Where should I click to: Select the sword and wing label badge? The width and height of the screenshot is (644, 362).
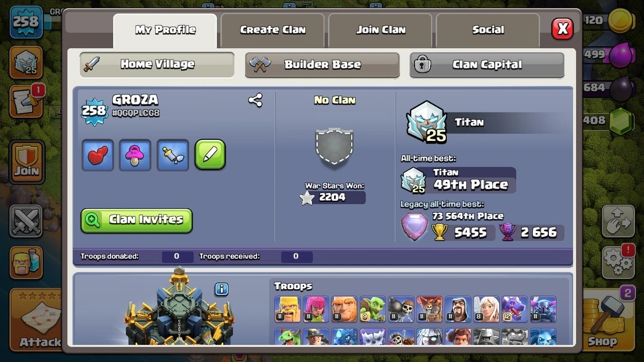173,155
